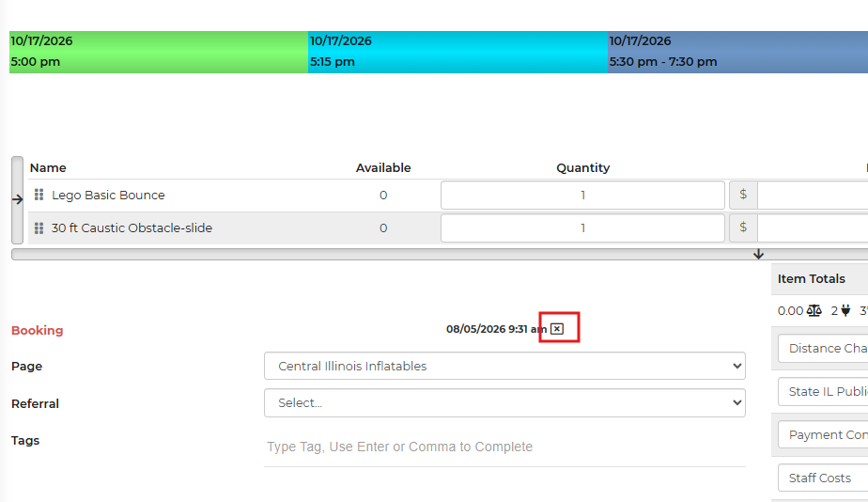The height and width of the screenshot is (502, 868).
Task: Open the Staff Costs box
Action: click(x=823, y=478)
